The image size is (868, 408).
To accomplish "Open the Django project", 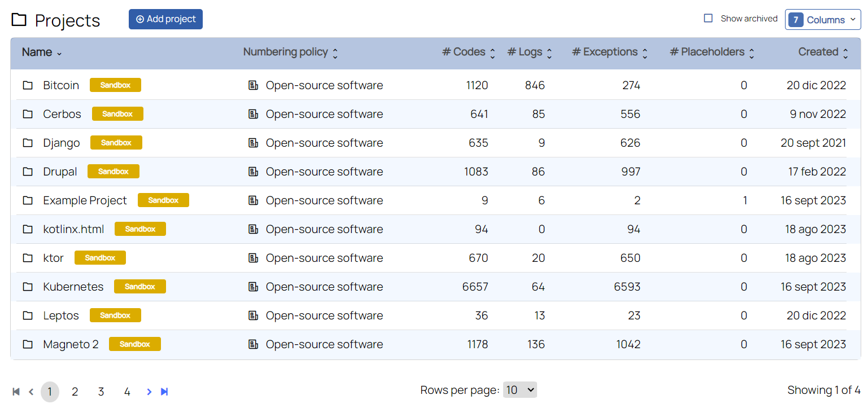I will point(62,143).
